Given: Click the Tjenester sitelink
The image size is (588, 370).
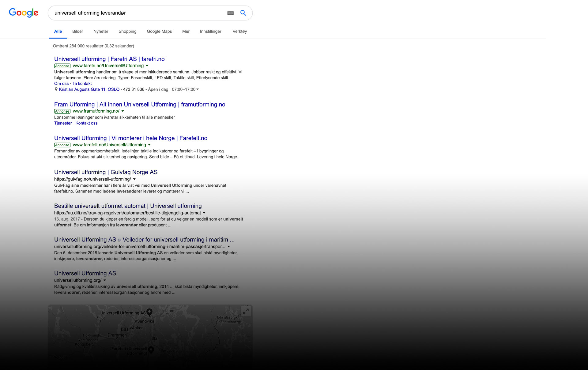Looking at the screenshot, I should (63, 123).
